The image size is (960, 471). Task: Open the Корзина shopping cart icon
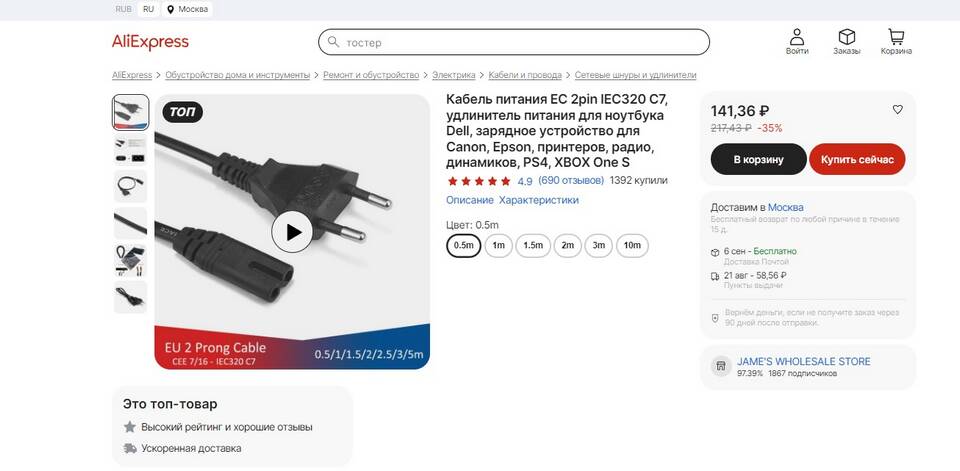[896, 36]
